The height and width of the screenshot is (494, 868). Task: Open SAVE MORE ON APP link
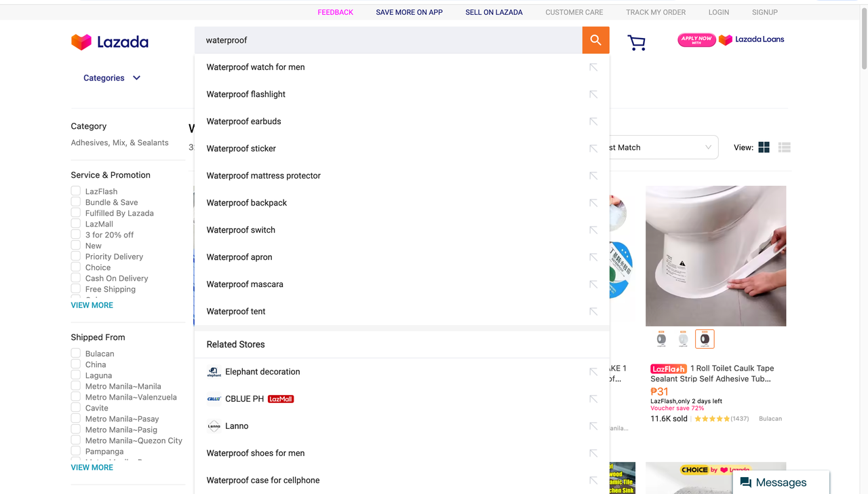[x=410, y=12]
